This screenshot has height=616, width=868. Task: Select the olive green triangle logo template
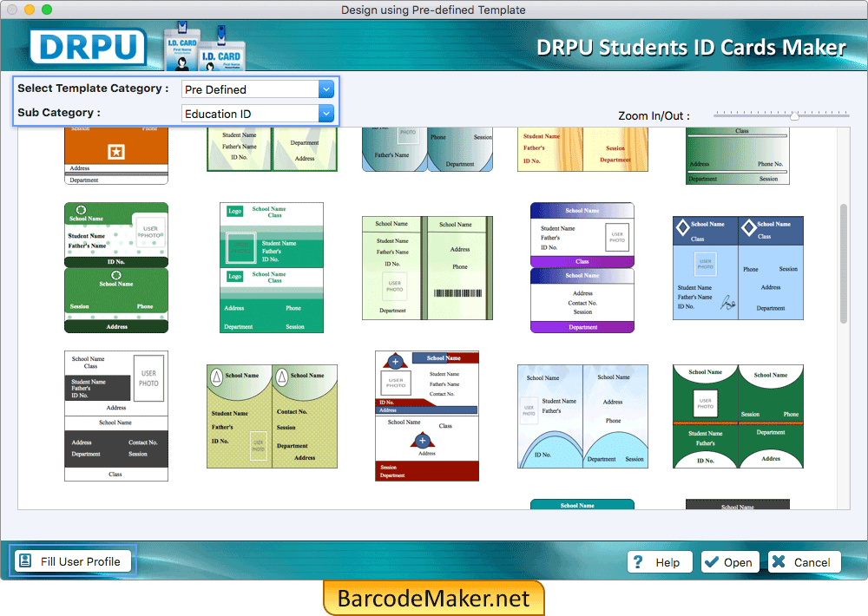[x=272, y=416]
